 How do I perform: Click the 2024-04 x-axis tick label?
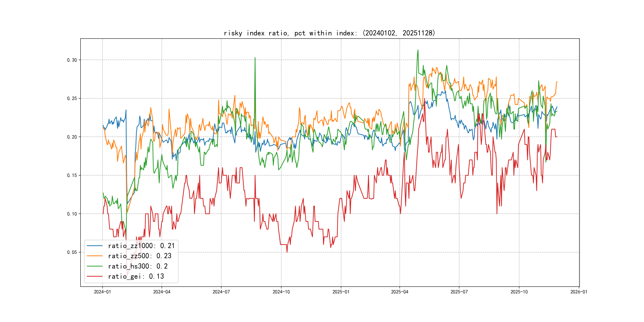(x=162, y=292)
